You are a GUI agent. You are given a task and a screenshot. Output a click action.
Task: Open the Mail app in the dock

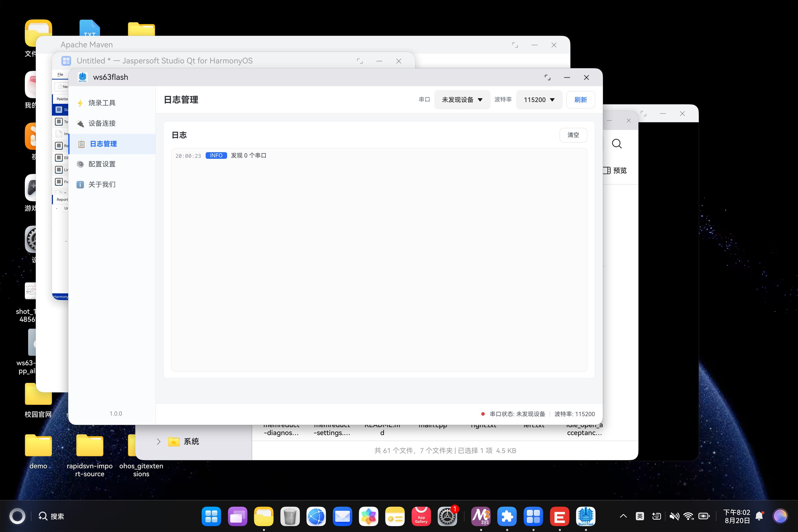(x=342, y=516)
